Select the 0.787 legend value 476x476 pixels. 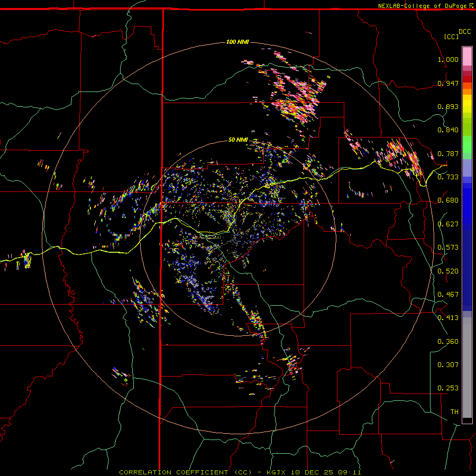click(448, 153)
